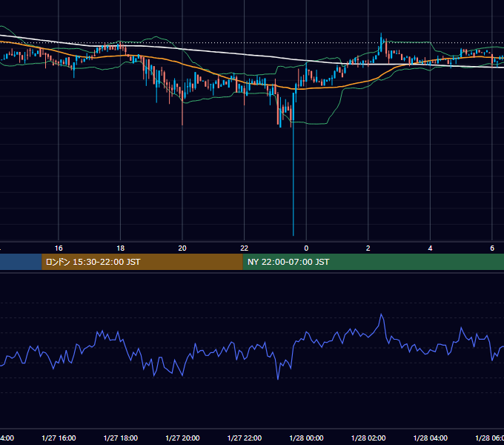504x445 pixels.
Task: Click the 0 hour label on price chart axis
Action: [306, 248]
